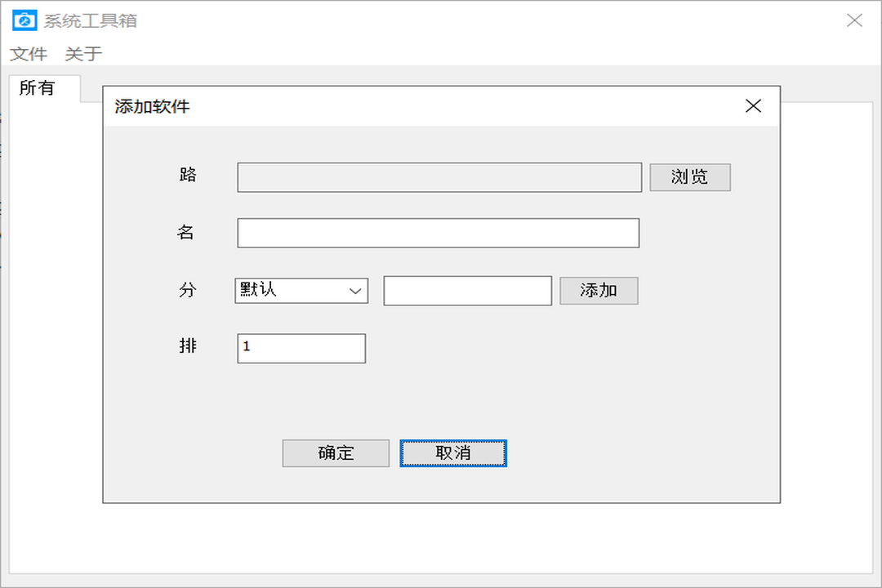The width and height of the screenshot is (882, 588).
Task: Confirm with the 确定 button
Action: point(336,453)
